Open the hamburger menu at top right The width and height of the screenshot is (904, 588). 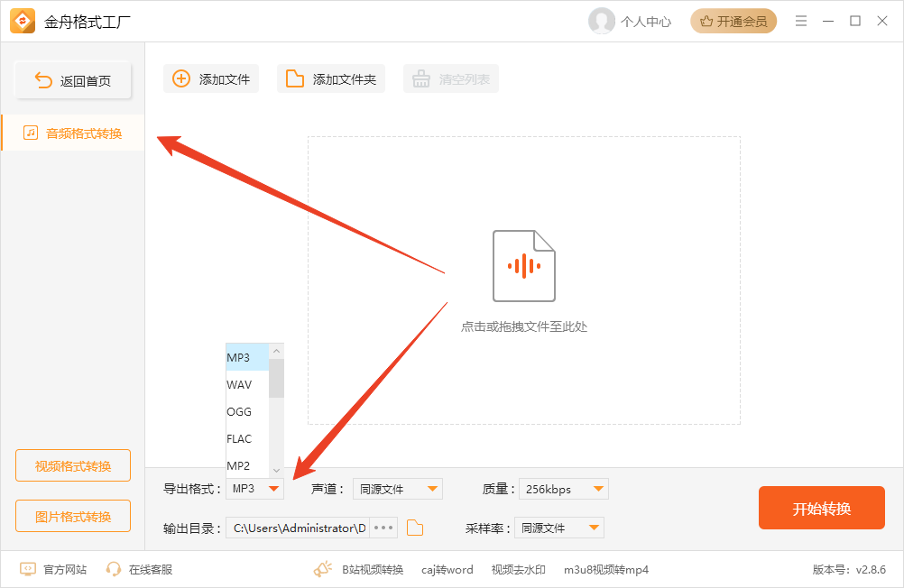pyautogui.click(x=800, y=21)
